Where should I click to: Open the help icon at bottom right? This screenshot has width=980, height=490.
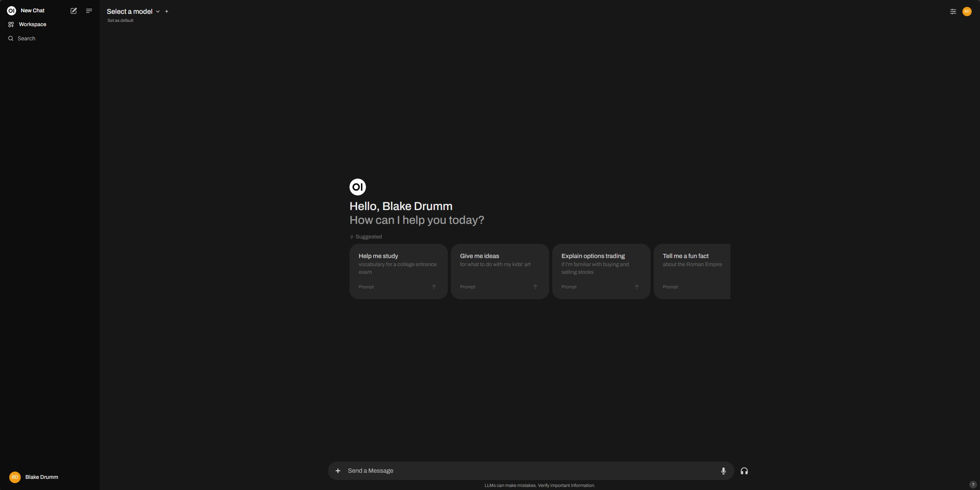tap(973, 484)
